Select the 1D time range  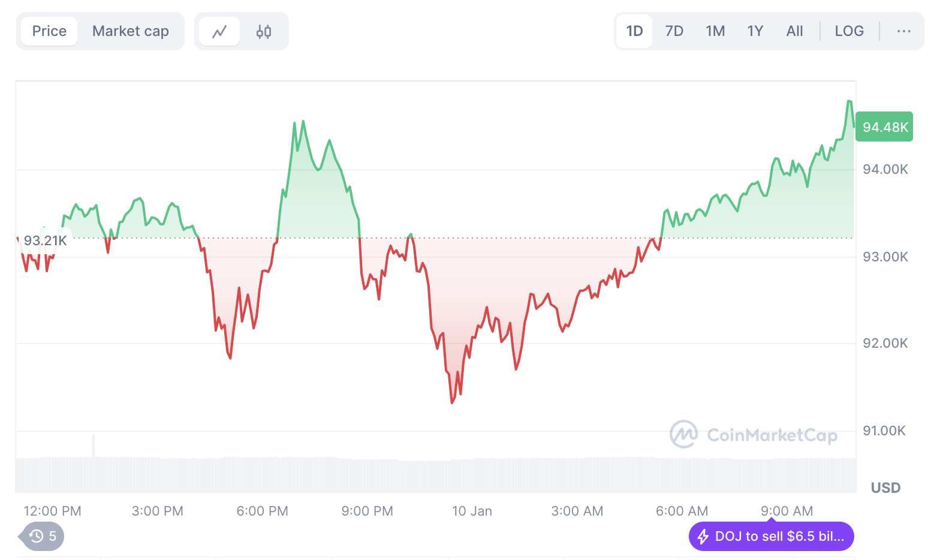(x=634, y=31)
